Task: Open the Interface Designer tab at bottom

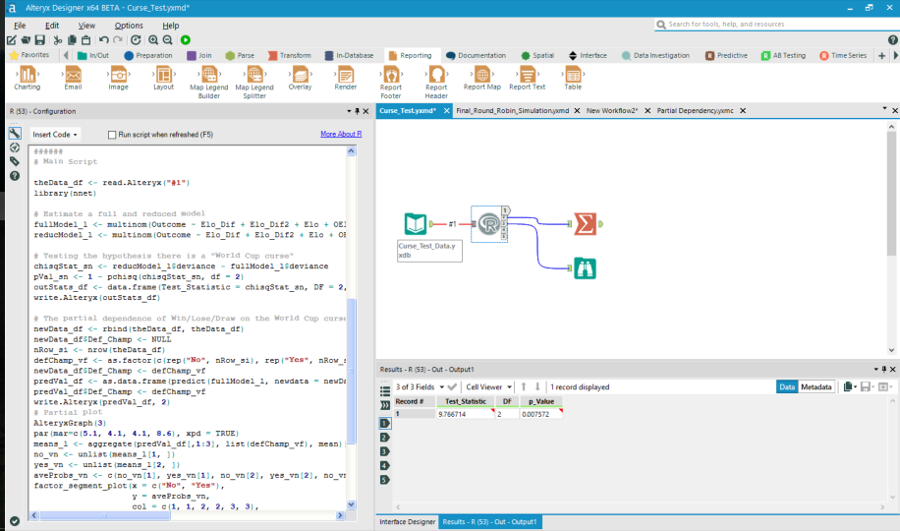Action: click(x=406, y=522)
